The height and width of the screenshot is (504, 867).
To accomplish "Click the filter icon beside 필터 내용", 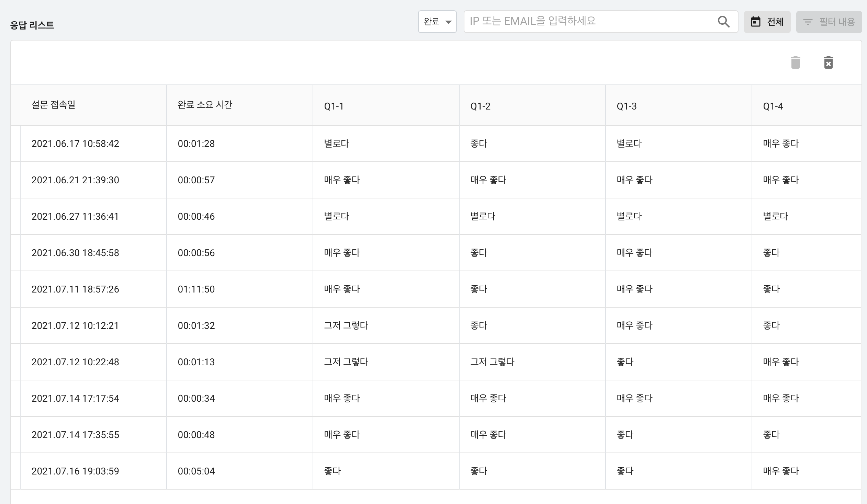I will click(x=808, y=22).
